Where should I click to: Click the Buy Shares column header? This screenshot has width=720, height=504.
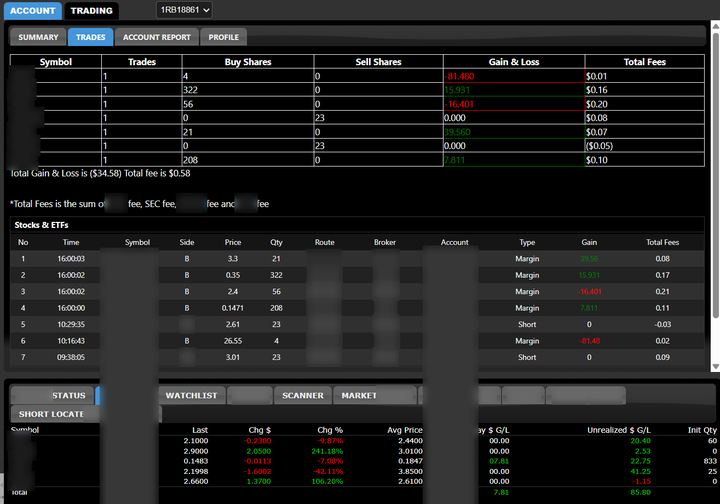tap(248, 62)
